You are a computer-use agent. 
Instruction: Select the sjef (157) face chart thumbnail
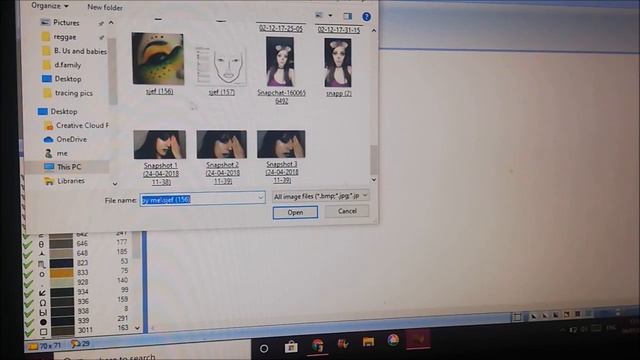[221, 65]
